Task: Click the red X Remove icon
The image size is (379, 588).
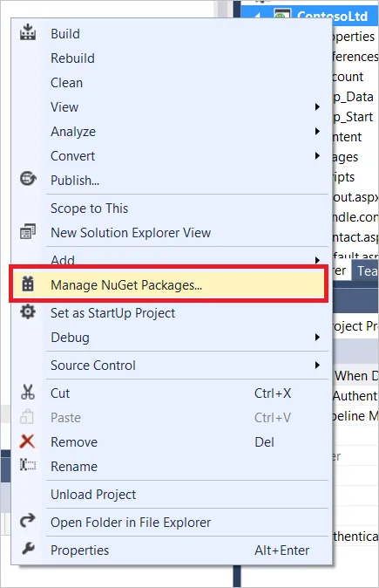Action: click(x=27, y=441)
